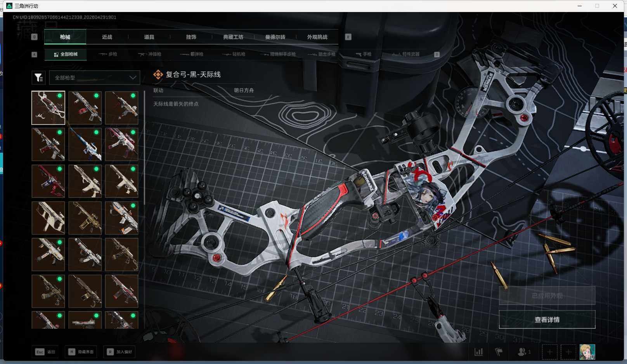The image size is (627, 364).
Task: Open the 挂饰 tab
Action: point(191,37)
